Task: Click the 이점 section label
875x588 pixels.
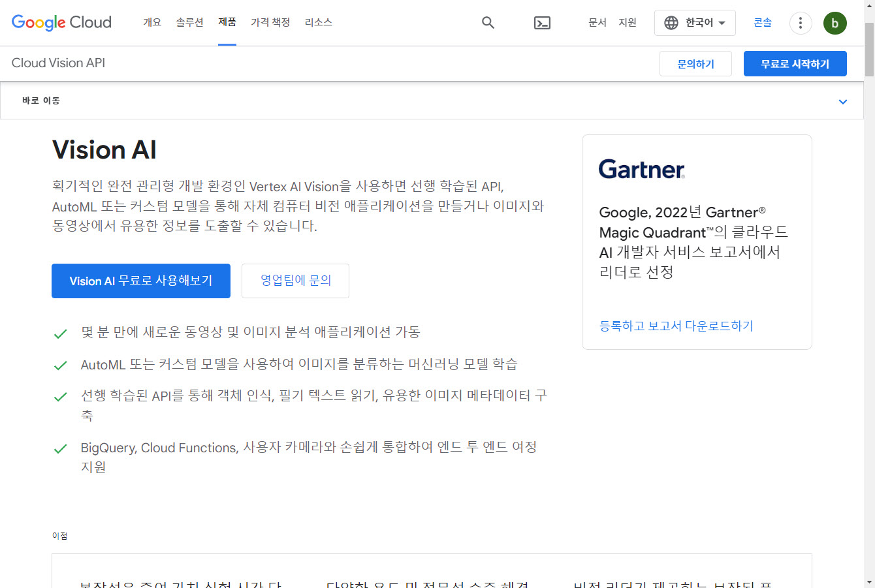Action: [x=59, y=536]
